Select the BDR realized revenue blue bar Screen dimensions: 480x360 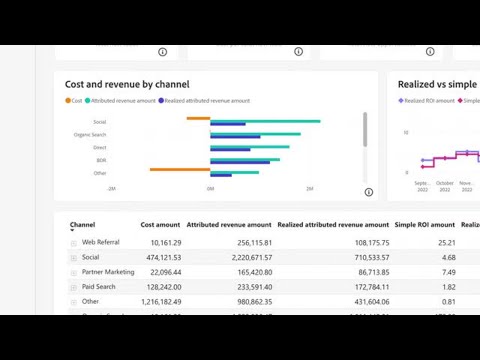pos(240,162)
